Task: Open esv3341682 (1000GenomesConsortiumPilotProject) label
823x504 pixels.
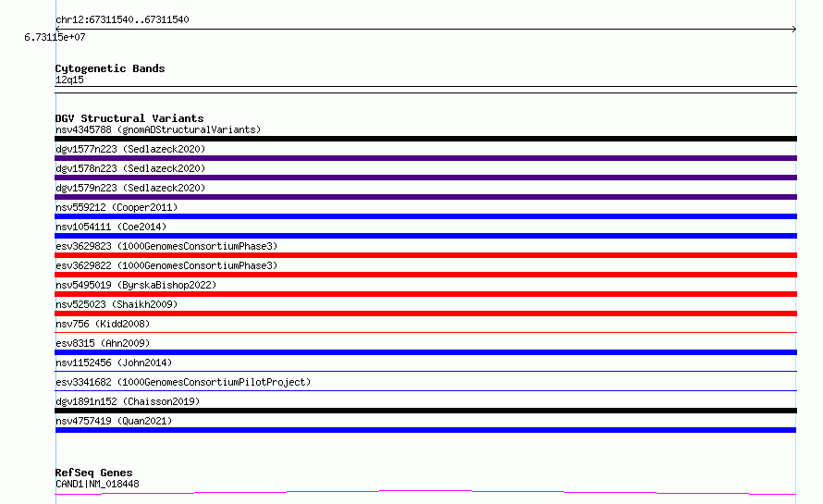Action: (183, 382)
